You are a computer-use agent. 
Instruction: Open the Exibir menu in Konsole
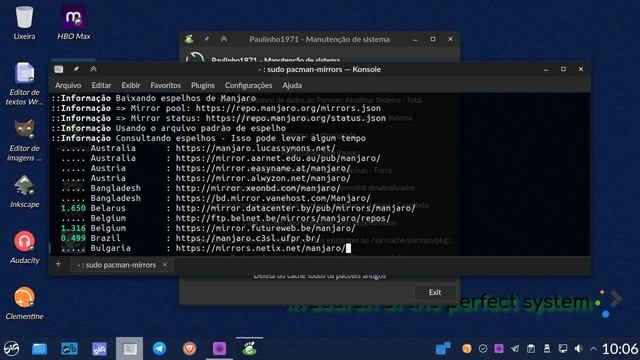131,85
